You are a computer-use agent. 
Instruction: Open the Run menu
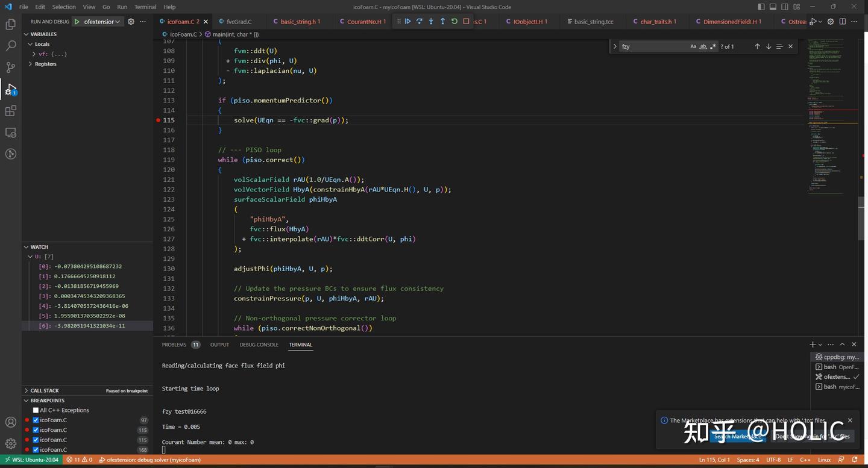(x=122, y=7)
